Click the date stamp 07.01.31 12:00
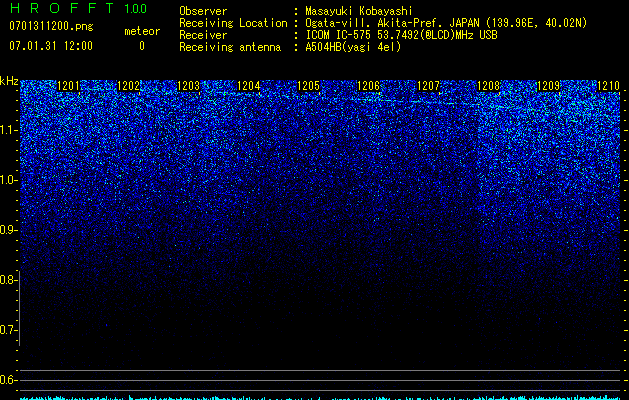This screenshot has width=629, height=400. point(51,46)
